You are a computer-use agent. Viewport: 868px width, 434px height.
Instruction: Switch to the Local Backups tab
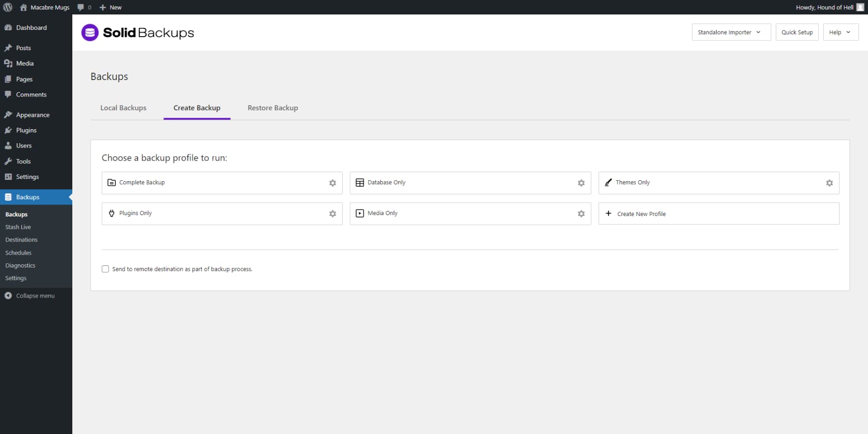click(123, 108)
